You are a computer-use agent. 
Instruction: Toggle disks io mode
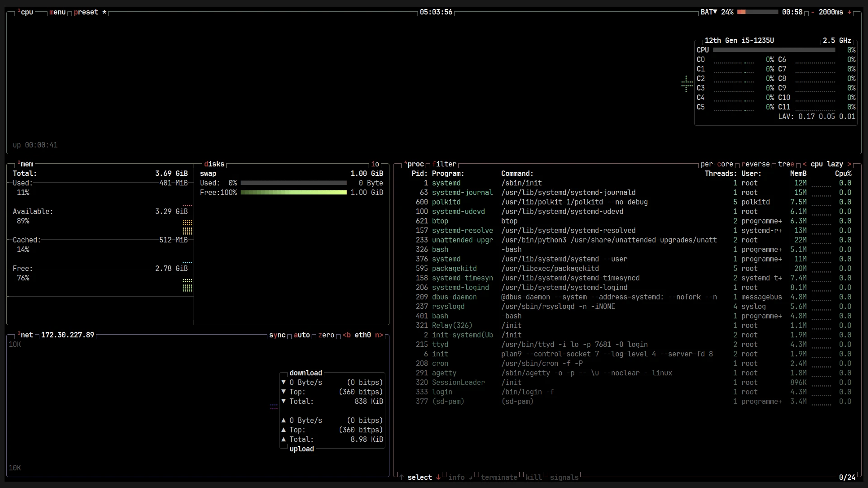point(375,164)
